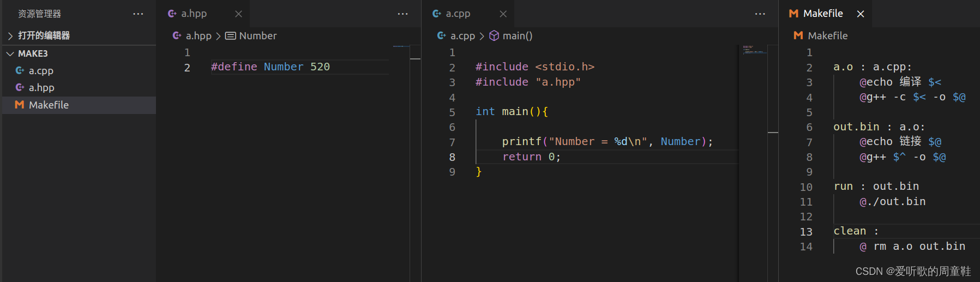Image resolution: width=980 pixels, height=282 pixels.
Task: Close the Makefile tab
Action: pyautogui.click(x=861, y=14)
